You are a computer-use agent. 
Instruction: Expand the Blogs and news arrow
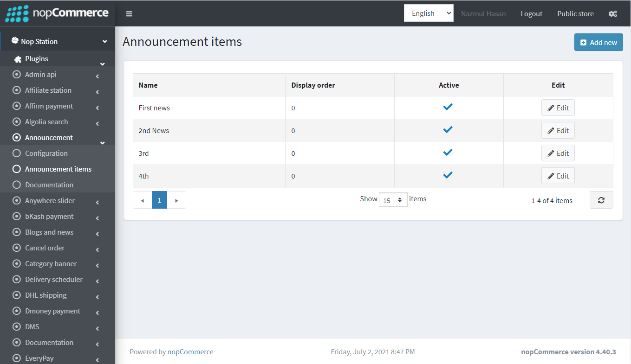point(98,234)
